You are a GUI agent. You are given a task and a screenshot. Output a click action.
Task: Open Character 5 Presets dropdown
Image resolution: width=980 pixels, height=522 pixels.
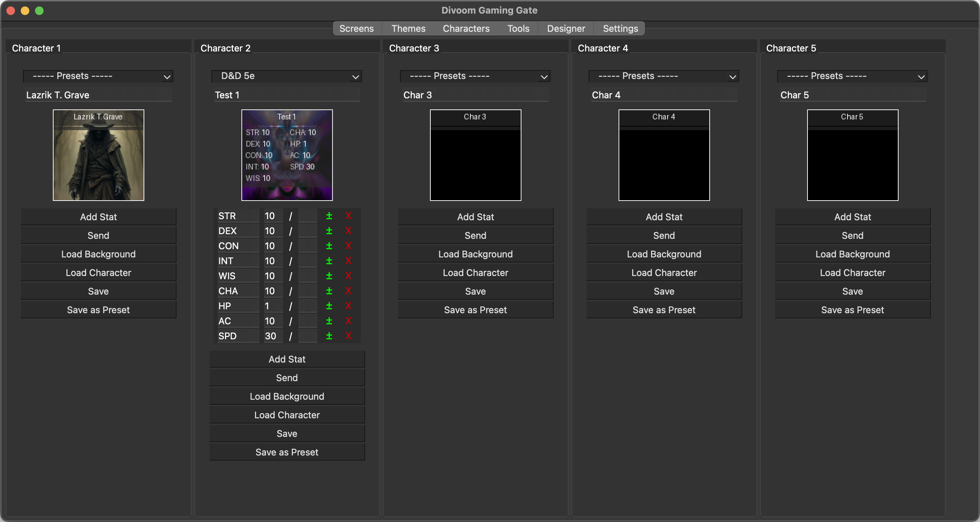tap(852, 76)
